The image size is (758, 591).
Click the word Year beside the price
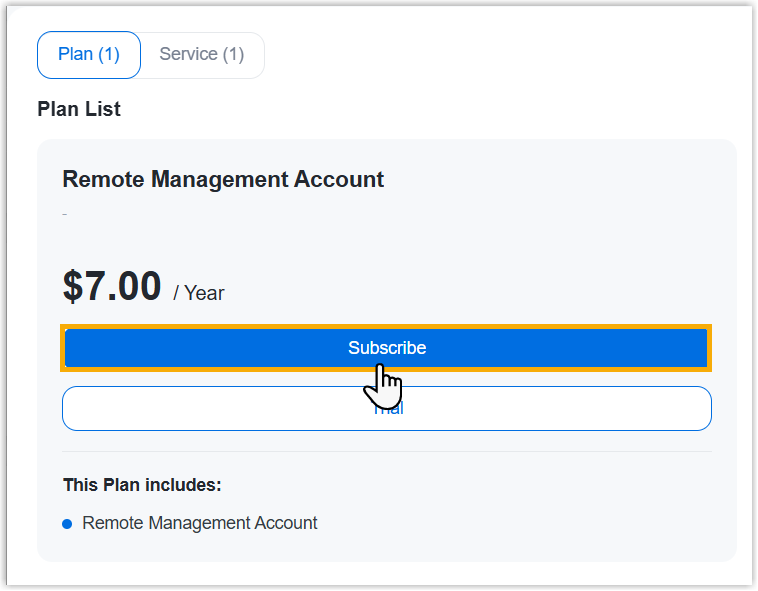(x=205, y=294)
